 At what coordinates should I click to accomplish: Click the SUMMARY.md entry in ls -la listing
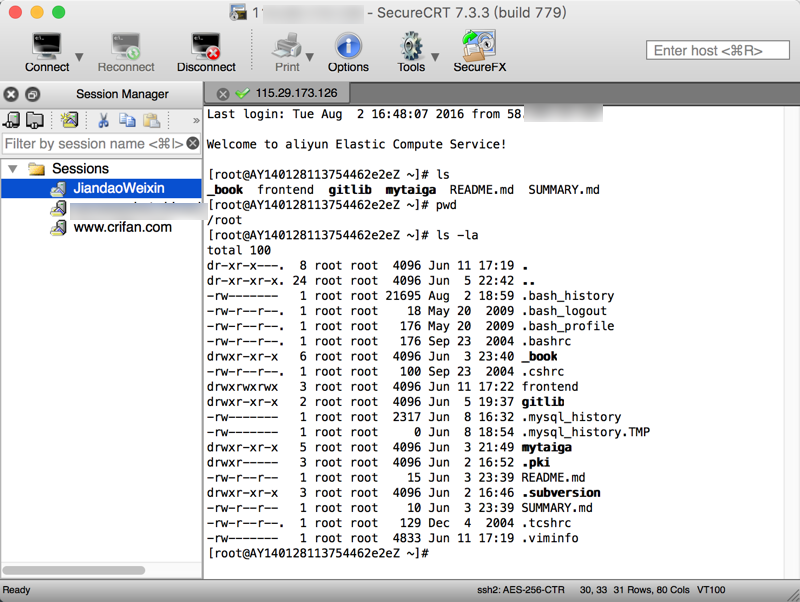[x=557, y=508]
